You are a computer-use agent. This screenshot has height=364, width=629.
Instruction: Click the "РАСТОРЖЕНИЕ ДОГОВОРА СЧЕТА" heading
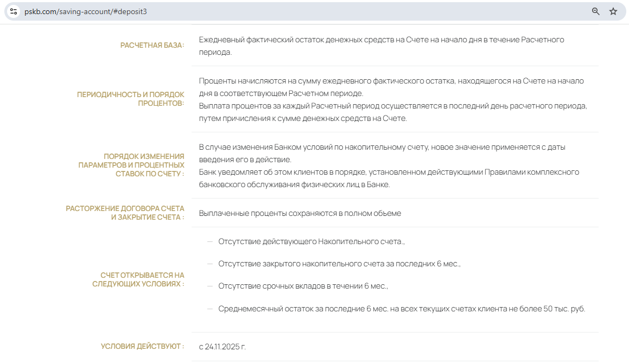click(x=125, y=213)
